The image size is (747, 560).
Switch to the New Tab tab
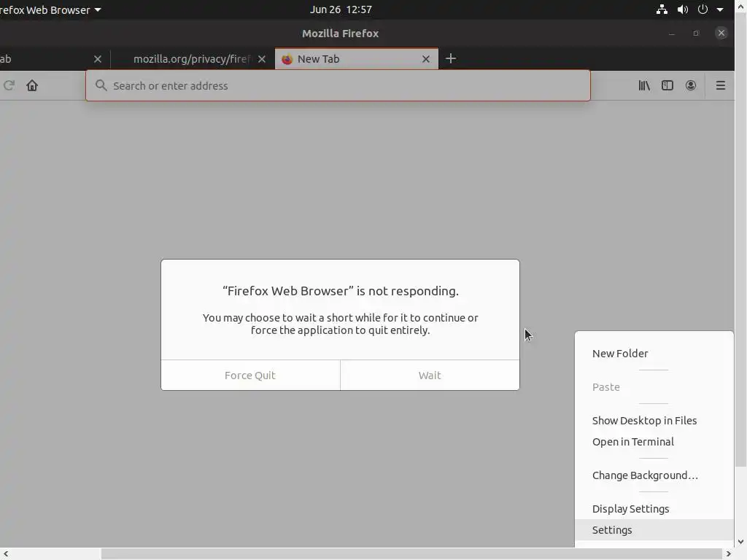click(356, 58)
